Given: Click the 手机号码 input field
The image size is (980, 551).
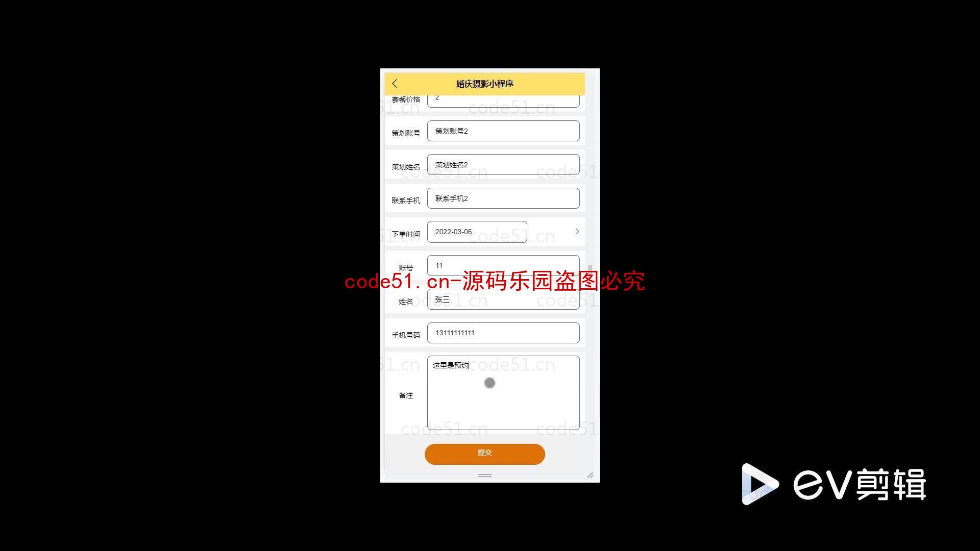Looking at the screenshot, I should coord(502,332).
